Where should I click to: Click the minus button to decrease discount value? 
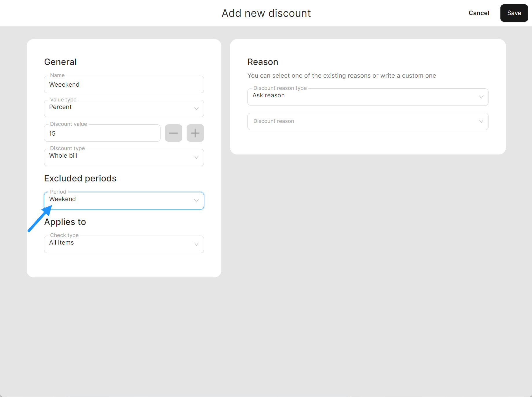(x=173, y=133)
